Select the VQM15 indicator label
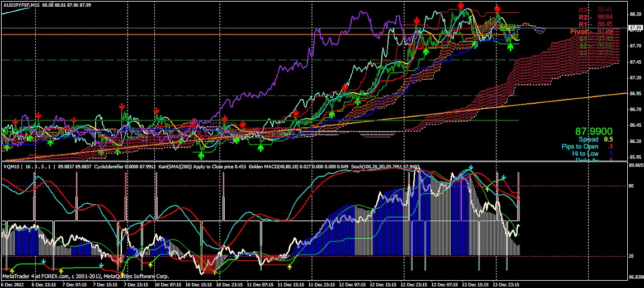Viewport: 644px width, 288px height. (x=10, y=166)
